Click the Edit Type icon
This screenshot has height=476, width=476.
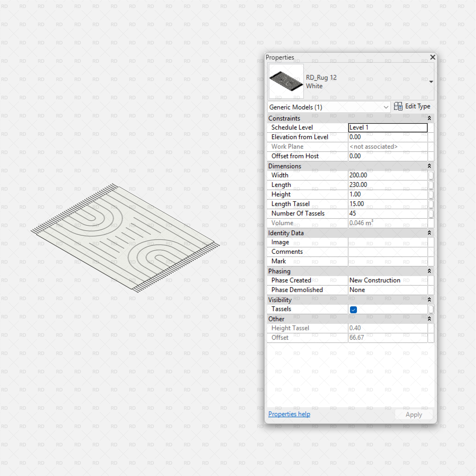click(x=398, y=106)
